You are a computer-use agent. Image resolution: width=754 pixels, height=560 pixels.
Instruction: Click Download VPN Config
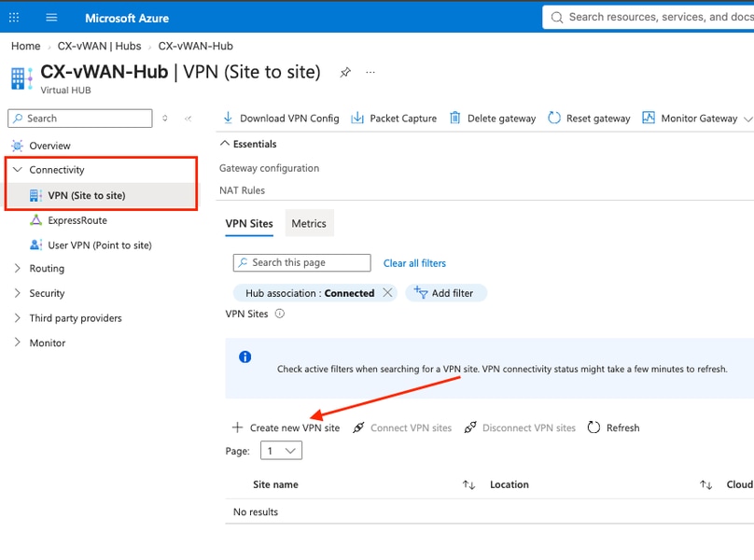pos(281,119)
